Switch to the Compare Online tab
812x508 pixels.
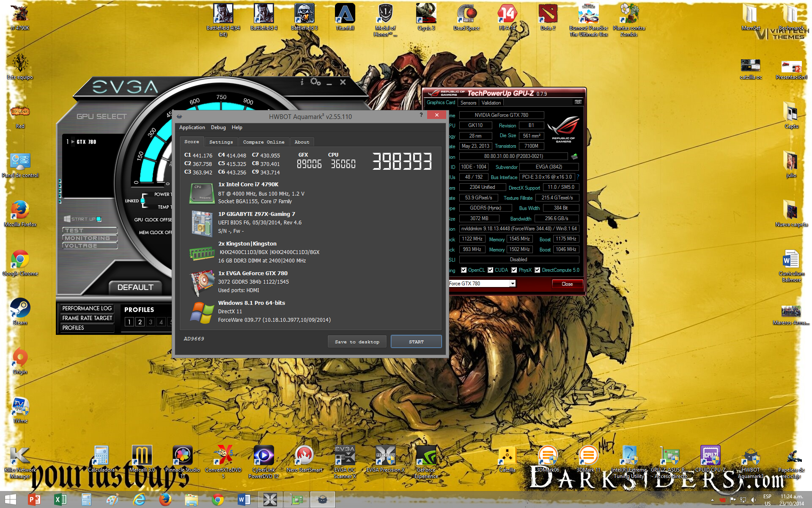tap(264, 142)
